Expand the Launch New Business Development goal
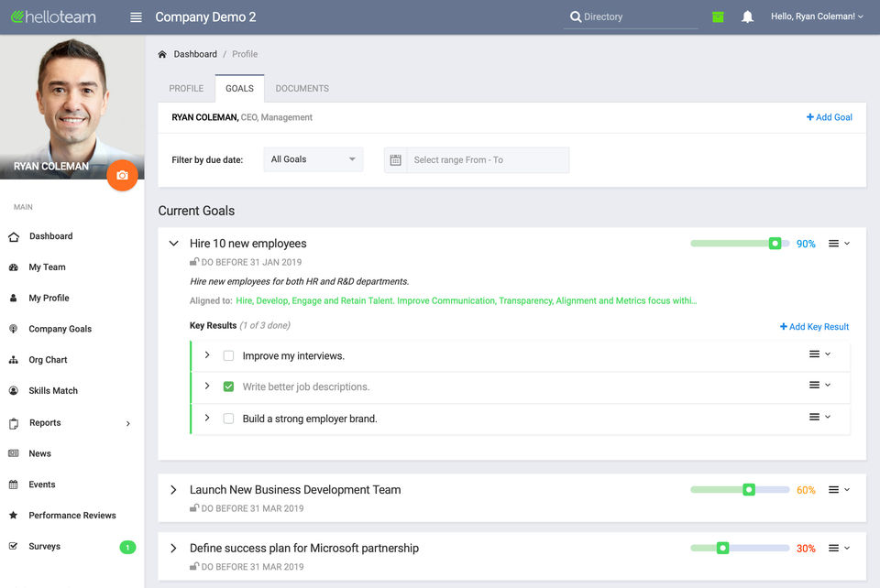The image size is (880, 588). pos(173,490)
